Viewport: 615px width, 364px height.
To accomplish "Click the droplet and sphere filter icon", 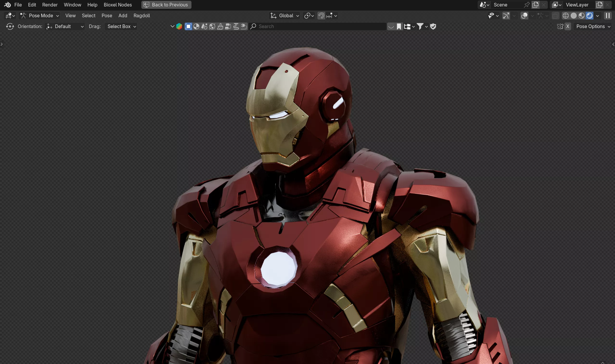I will pyautogui.click(x=204, y=26).
